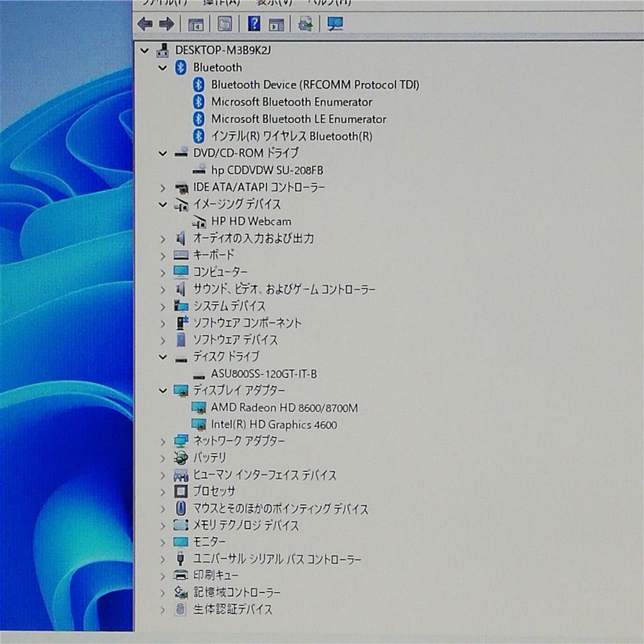Viewport: 644px width, 644px height.
Task: Click the バッテリ battery icon
Action: [181, 457]
